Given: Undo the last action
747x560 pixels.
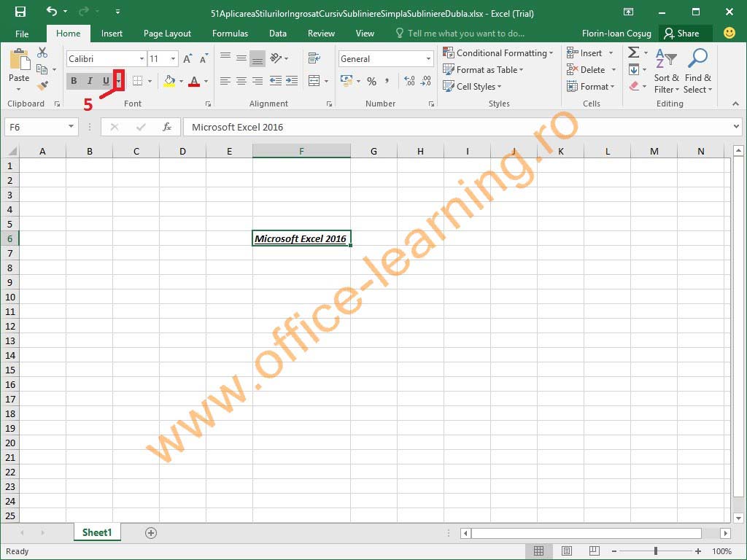Looking at the screenshot, I should 52,12.
